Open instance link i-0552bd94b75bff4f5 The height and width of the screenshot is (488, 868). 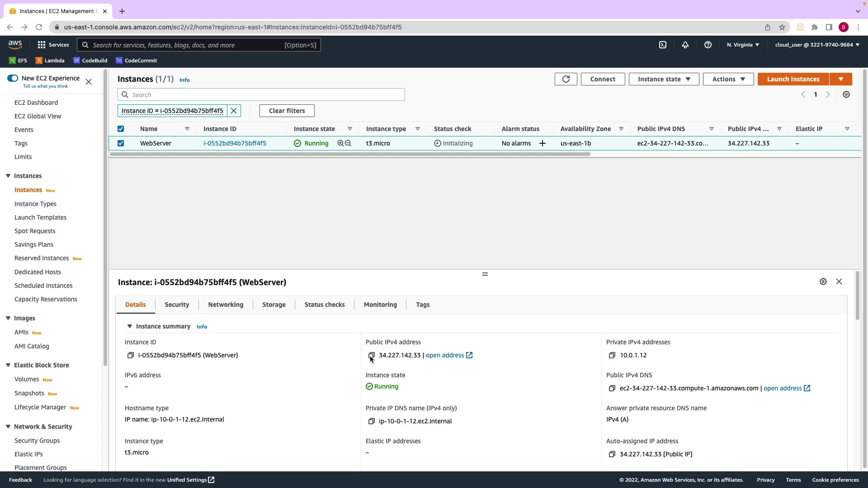[235, 143]
